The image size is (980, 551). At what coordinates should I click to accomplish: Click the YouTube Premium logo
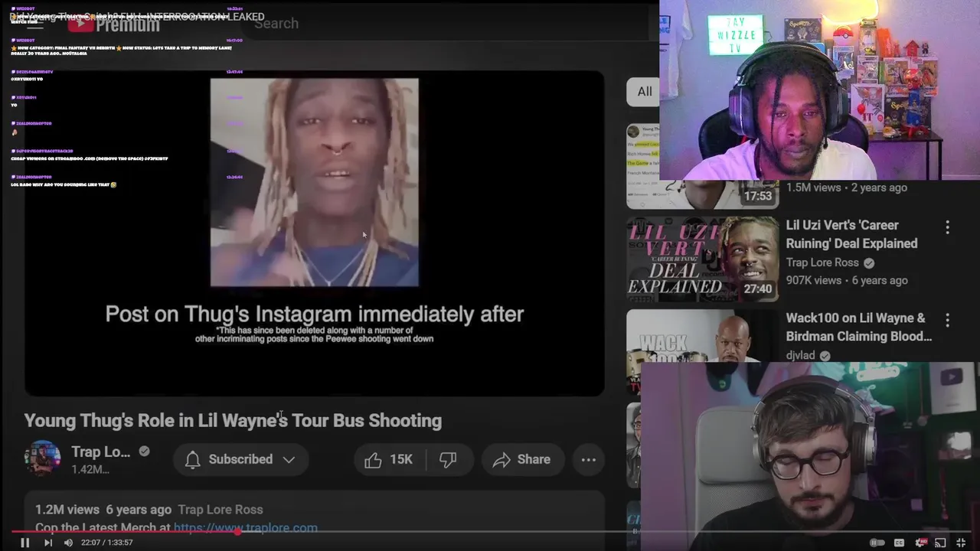(113, 23)
